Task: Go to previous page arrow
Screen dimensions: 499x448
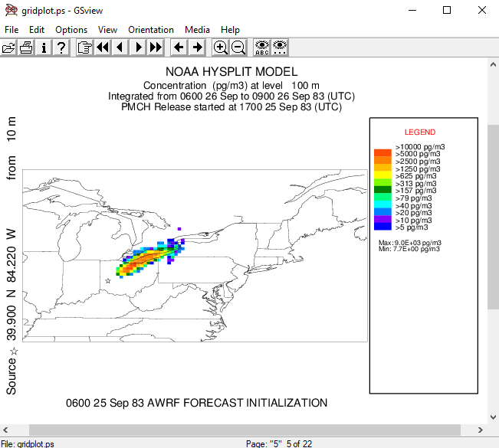Action: (x=120, y=47)
